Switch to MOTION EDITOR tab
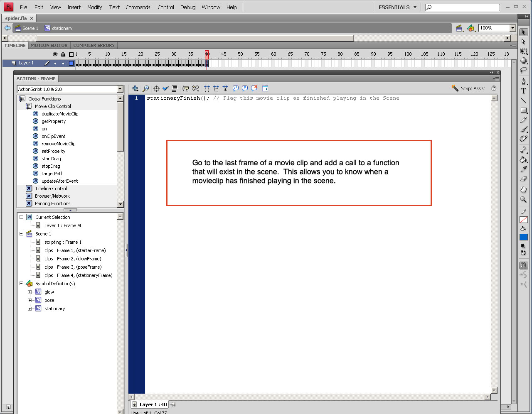Image resolution: width=532 pixels, height=414 pixels. 49,45
